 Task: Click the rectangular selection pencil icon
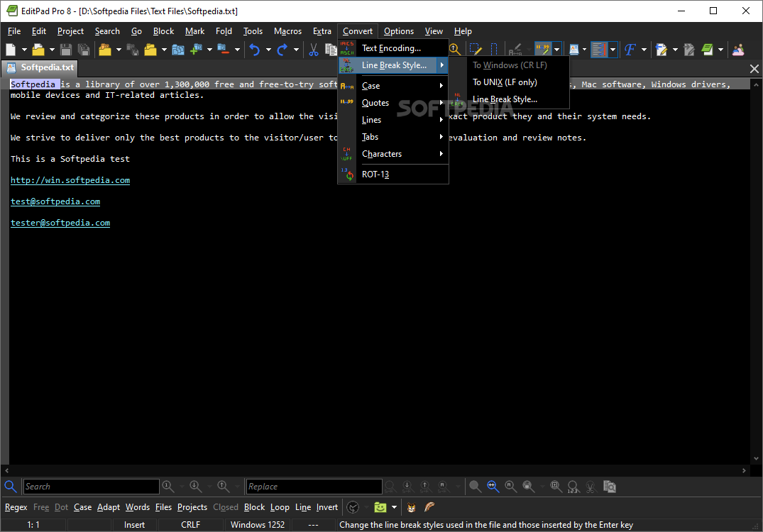[476, 50]
